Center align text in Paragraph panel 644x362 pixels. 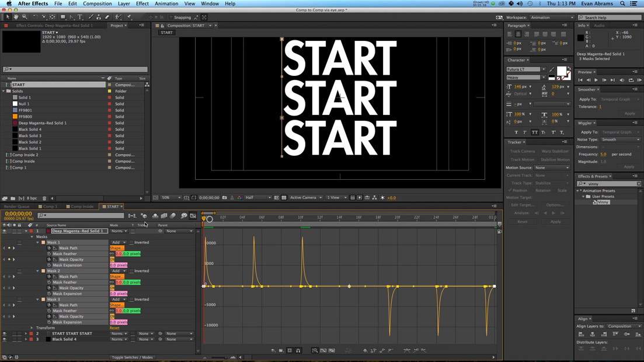(518, 34)
